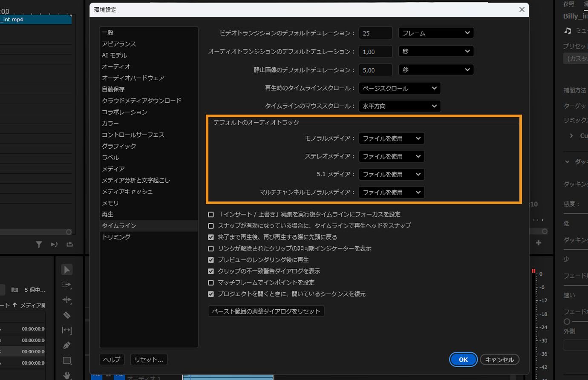Enable「マッチフレームでインポイントを設定」checkbox
Screen dimensions: 588x380
click(211, 282)
